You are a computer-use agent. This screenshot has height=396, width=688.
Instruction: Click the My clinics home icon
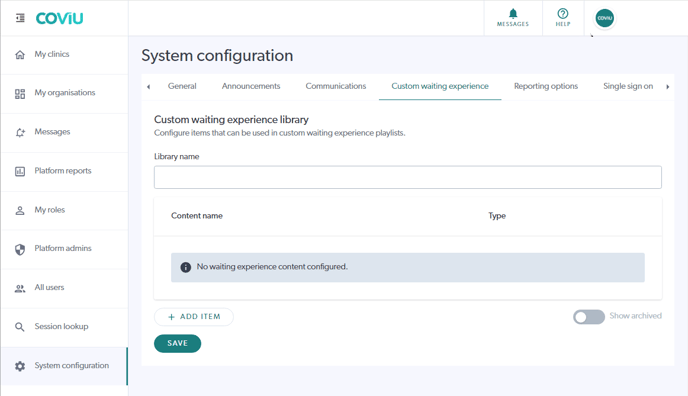pos(20,55)
